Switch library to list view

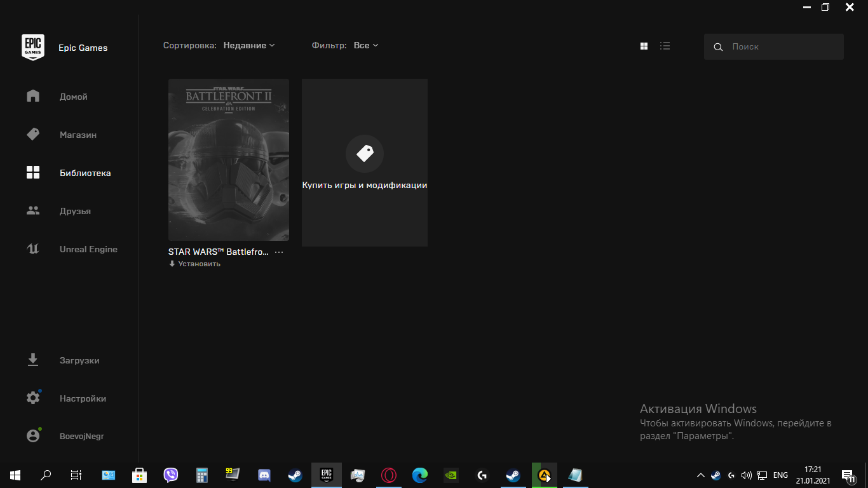tap(665, 46)
